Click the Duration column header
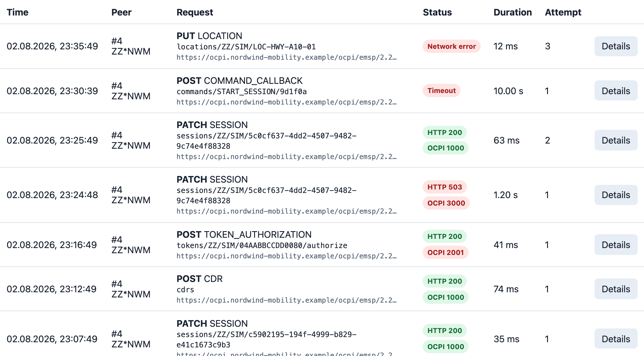This screenshot has height=356, width=644. 513,12
